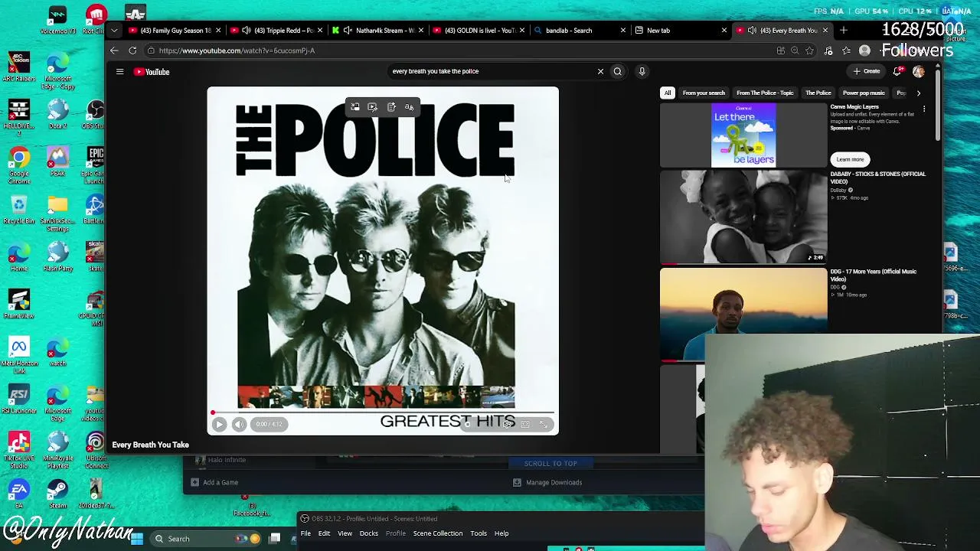
Task: Open the View menu in OBS
Action: [x=345, y=533]
